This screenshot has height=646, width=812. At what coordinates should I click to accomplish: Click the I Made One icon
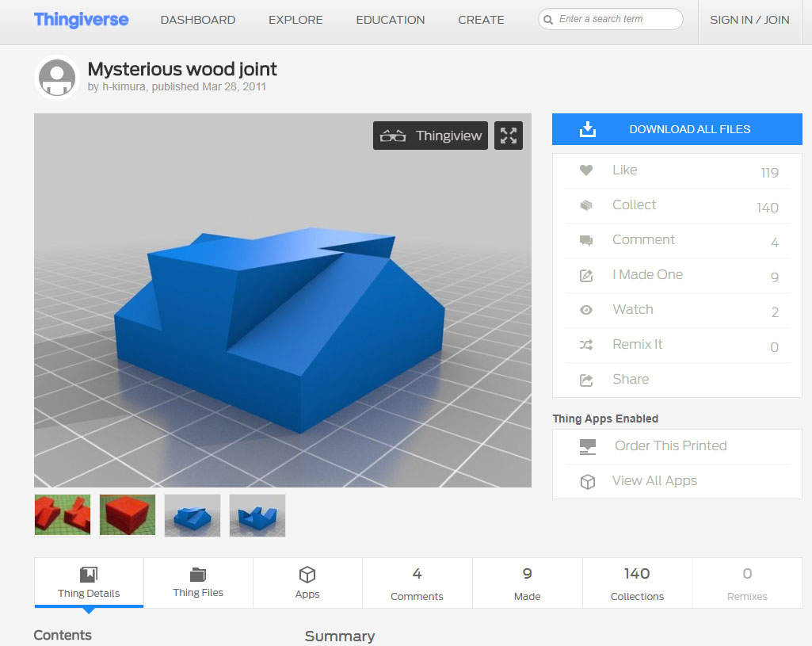[x=586, y=275]
